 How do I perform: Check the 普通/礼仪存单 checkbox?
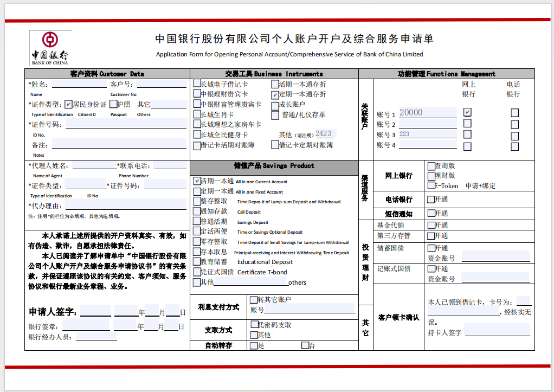pos(275,115)
